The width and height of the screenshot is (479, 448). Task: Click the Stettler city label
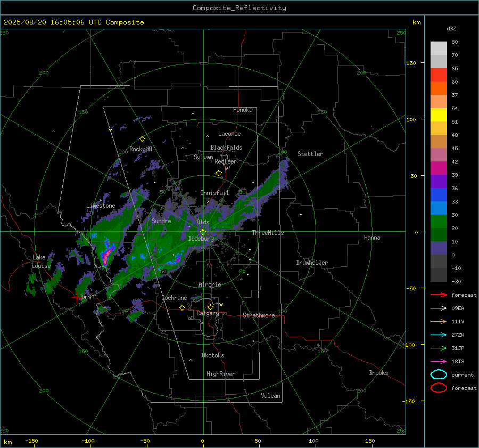coord(310,154)
